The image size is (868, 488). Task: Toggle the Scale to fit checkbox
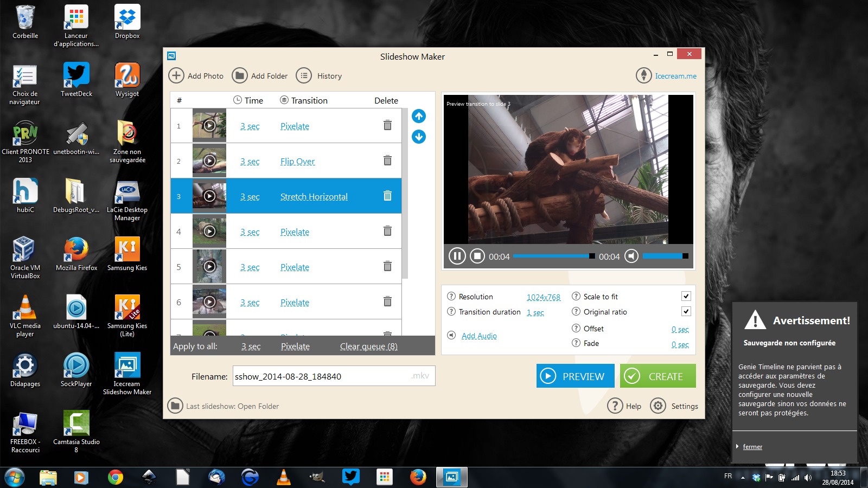click(x=686, y=296)
